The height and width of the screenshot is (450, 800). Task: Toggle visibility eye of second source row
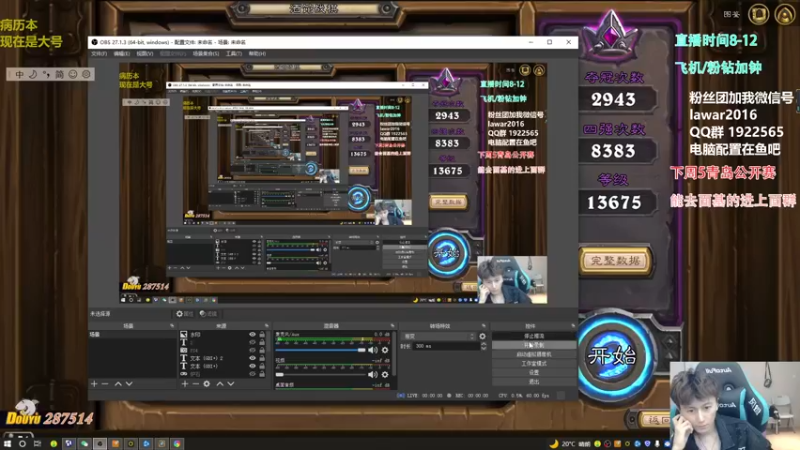(x=252, y=342)
